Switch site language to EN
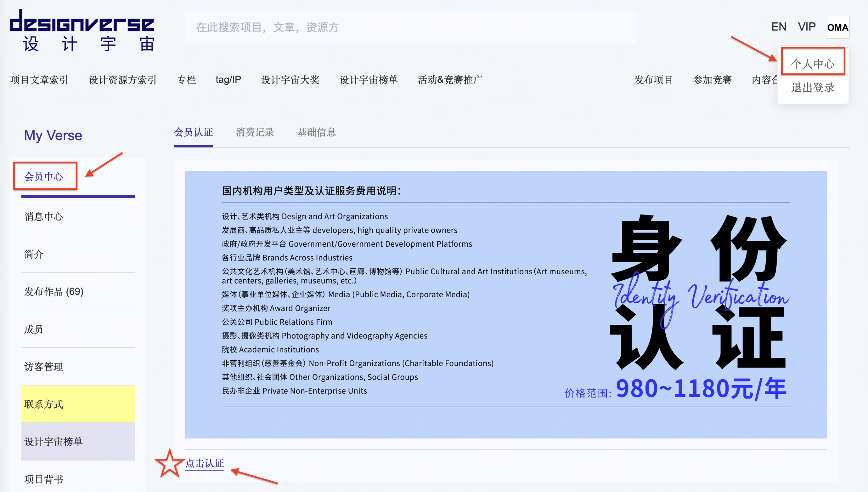The width and height of the screenshot is (868, 492). pyautogui.click(x=779, y=26)
